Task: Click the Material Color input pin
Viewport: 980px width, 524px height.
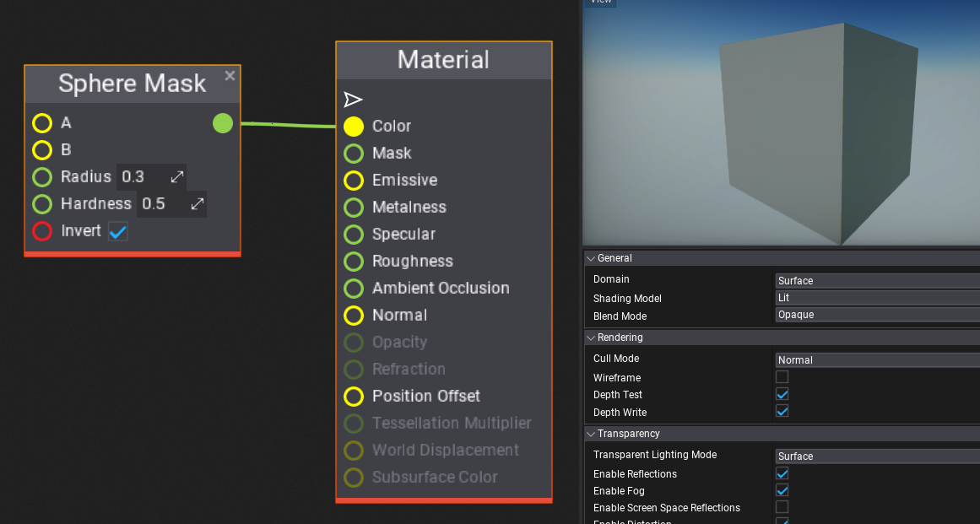Action: pyautogui.click(x=353, y=127)
